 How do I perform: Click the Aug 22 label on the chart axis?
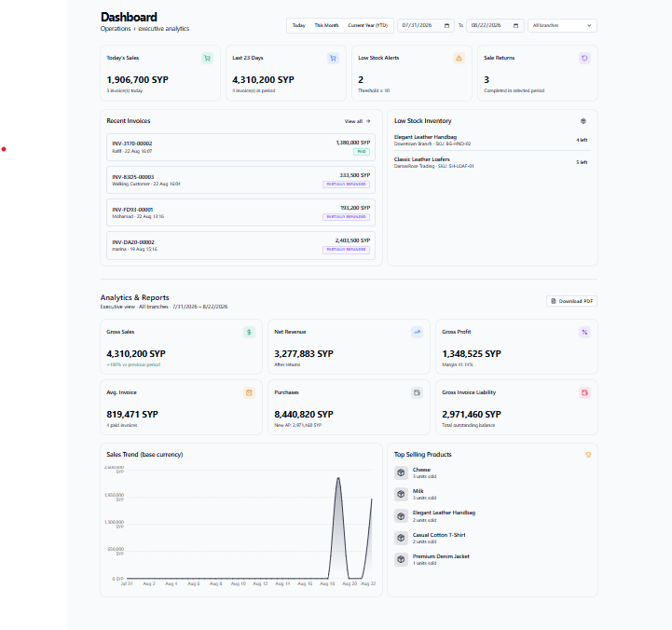tap(368, 583)
